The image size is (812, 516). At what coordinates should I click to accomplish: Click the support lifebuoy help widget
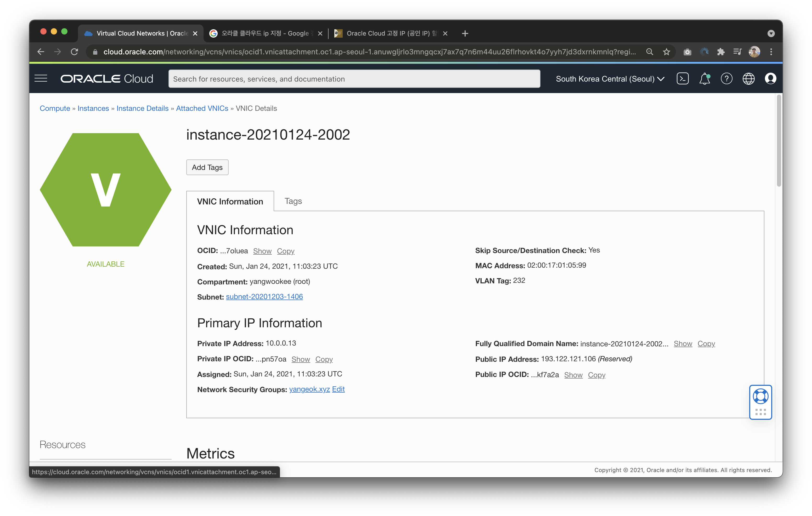[760, 396]
